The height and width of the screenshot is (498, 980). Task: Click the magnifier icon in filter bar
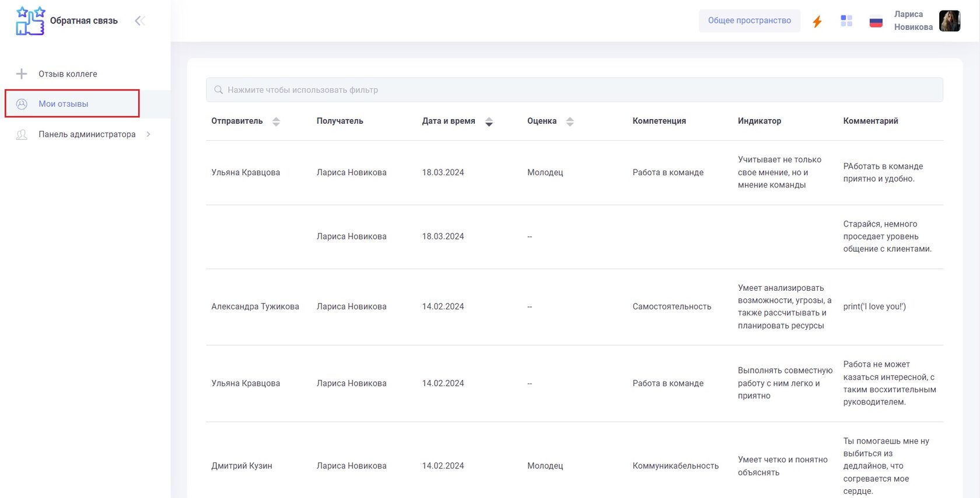pyautogui.click(x=219, y=90)
